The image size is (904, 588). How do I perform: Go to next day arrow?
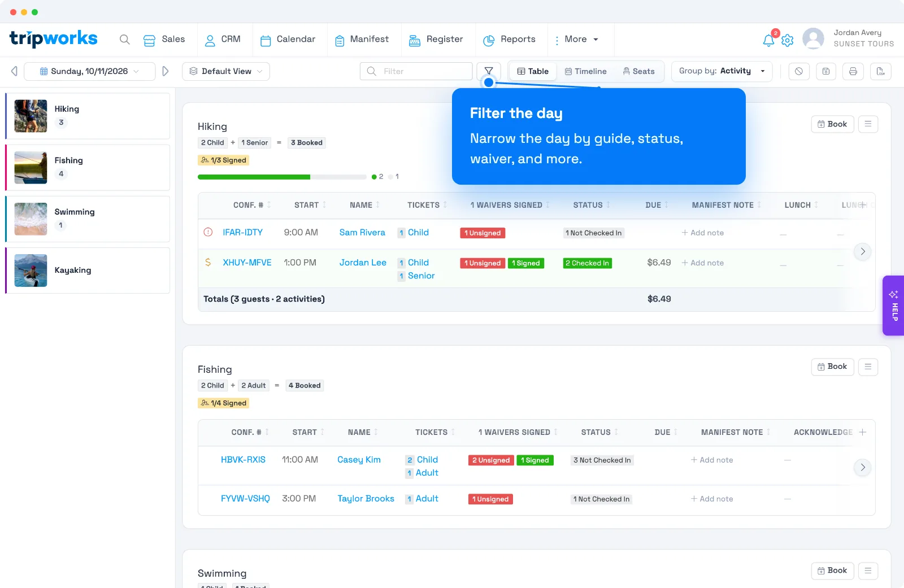(166, 71)
